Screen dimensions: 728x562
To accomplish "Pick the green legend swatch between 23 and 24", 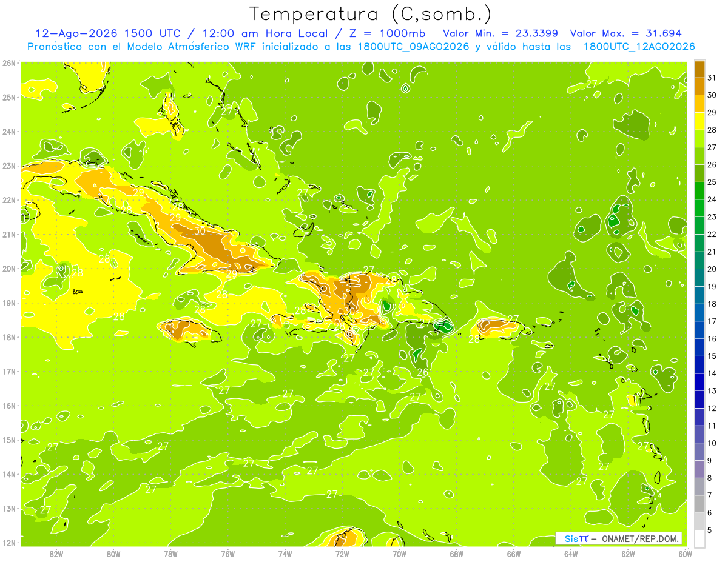I will [699, 208].
